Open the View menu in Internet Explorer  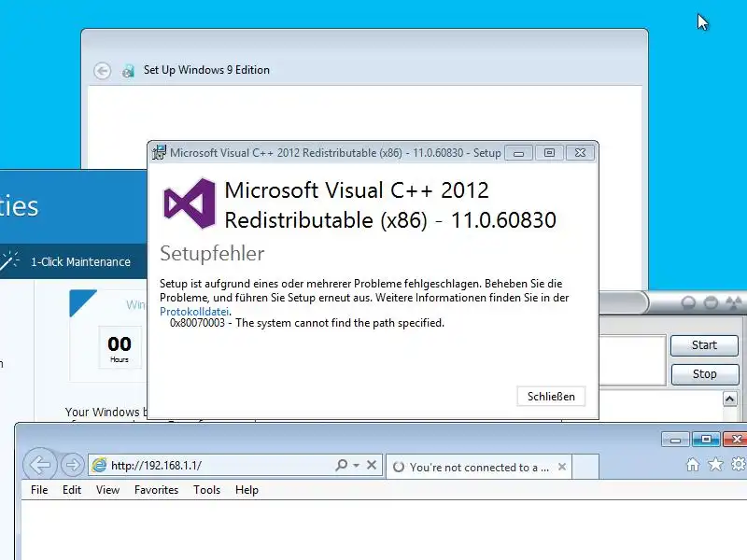[107, 490]
